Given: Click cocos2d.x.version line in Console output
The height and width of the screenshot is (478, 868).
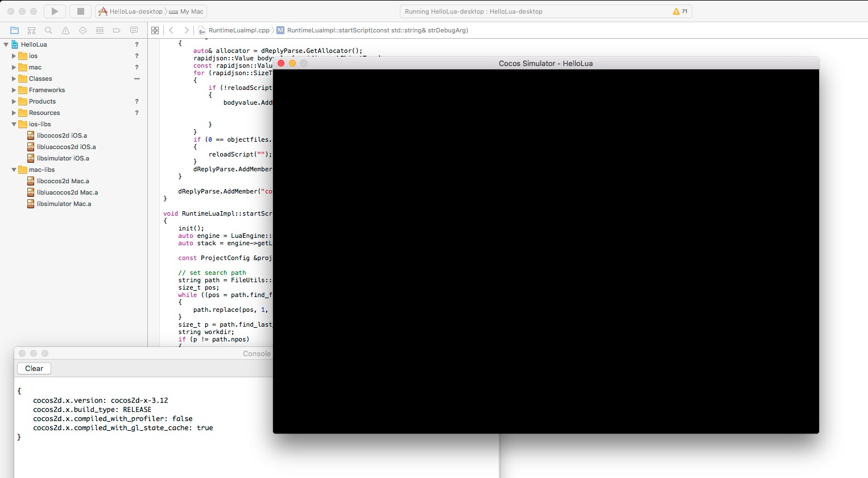Looking at the screenshot, I should [101, 401].
